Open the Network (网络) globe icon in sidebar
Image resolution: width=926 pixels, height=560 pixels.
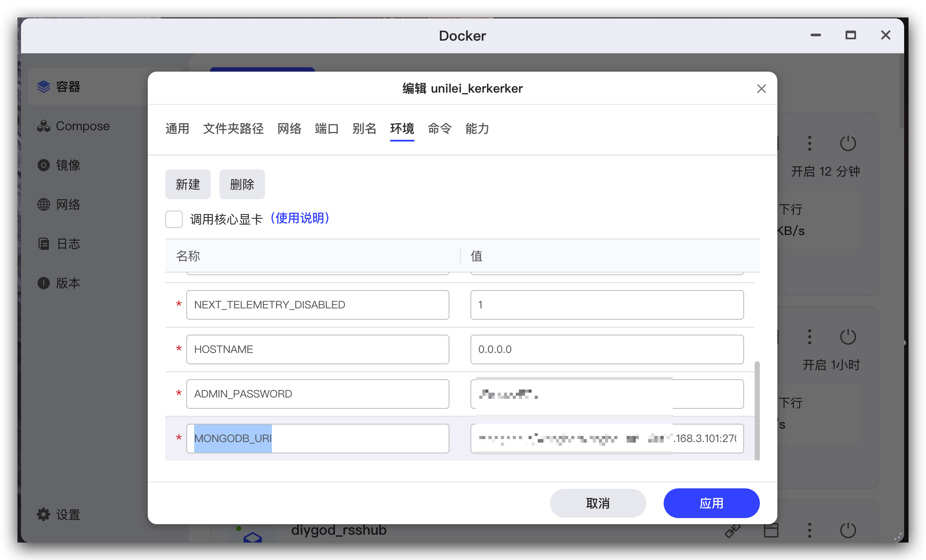[44, 204]
